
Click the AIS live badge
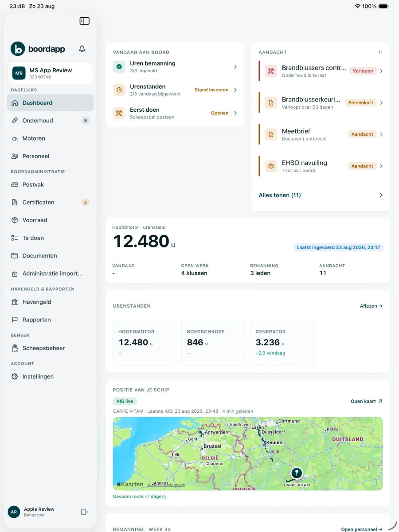coord(125,401)
